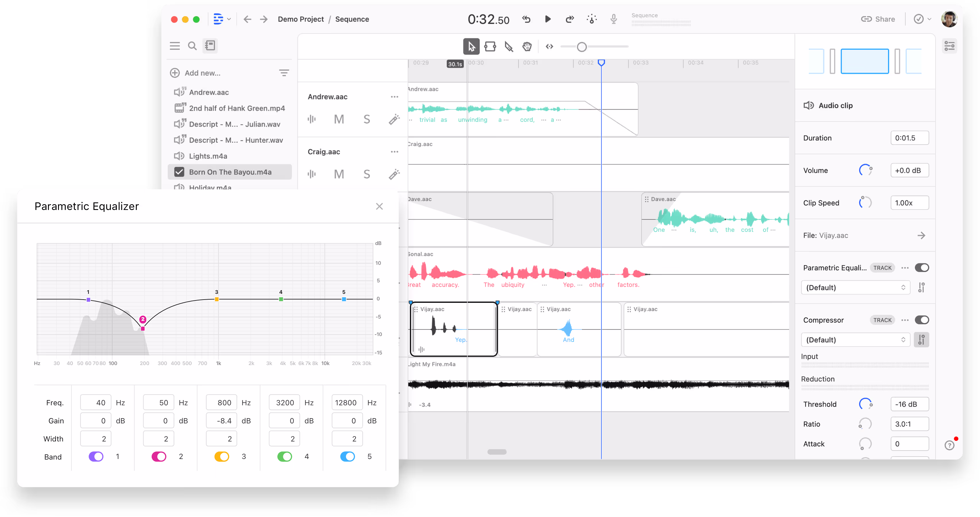The image size is (980, 517).
Task: Toggle EQ Band 3 switch
Action: 222,456
